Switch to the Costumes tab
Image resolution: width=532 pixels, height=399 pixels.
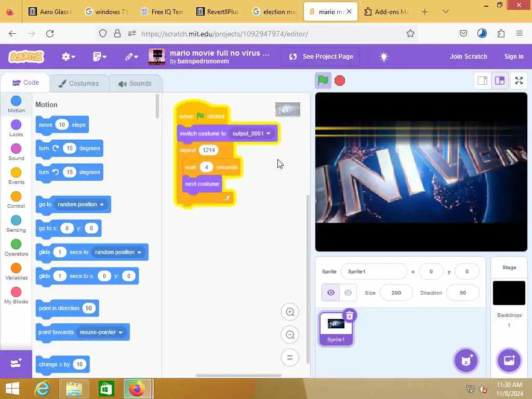tap(79, 84)
